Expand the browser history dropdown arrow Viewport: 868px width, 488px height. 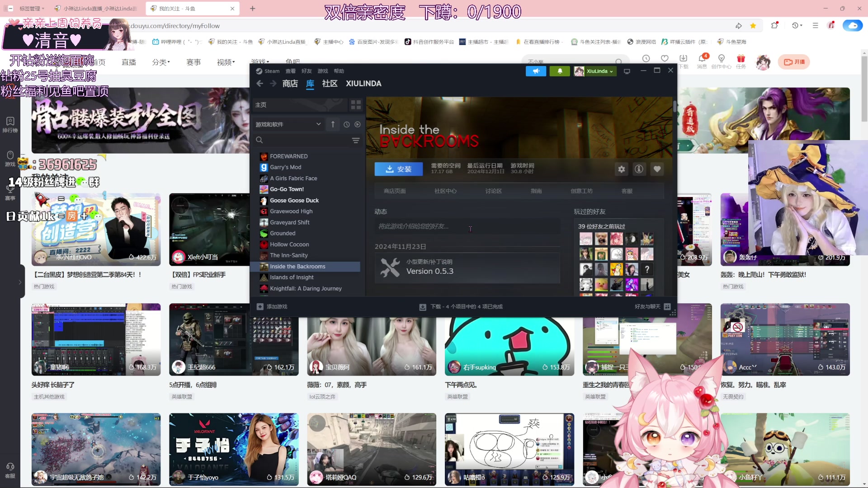pos(802,26)
